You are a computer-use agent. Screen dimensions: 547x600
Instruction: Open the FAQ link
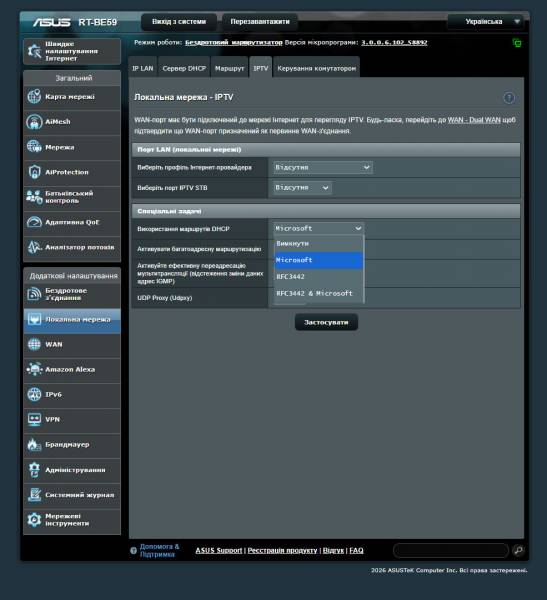356,550
